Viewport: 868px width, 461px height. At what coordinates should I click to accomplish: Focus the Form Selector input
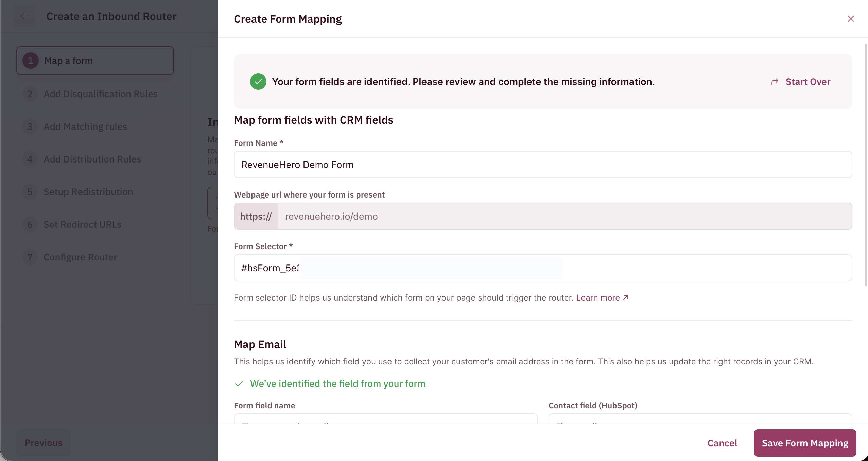tap(543, 268)
